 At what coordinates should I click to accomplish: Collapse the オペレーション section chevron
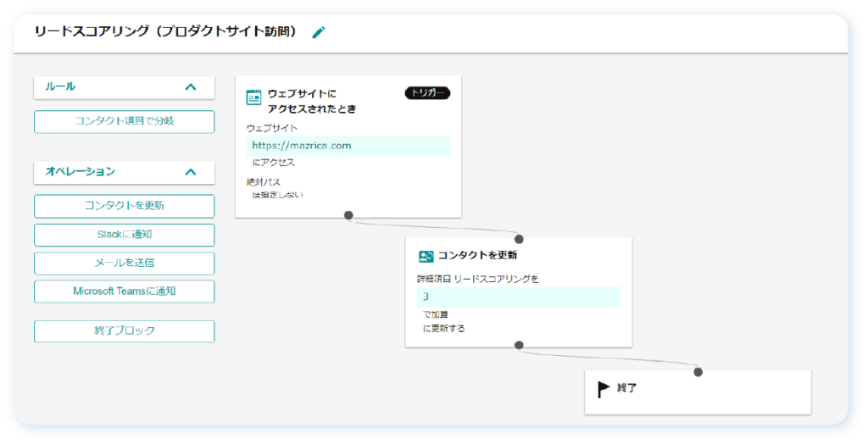[191, 172]
